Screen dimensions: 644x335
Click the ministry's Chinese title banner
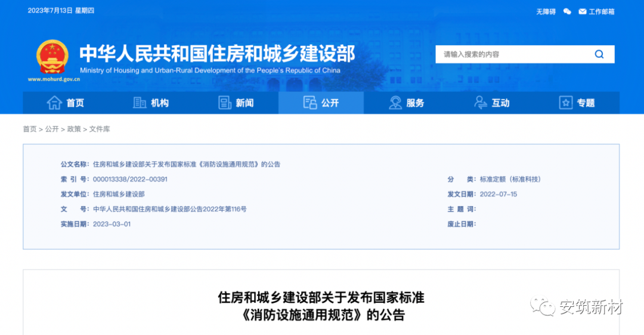(217, 54)
